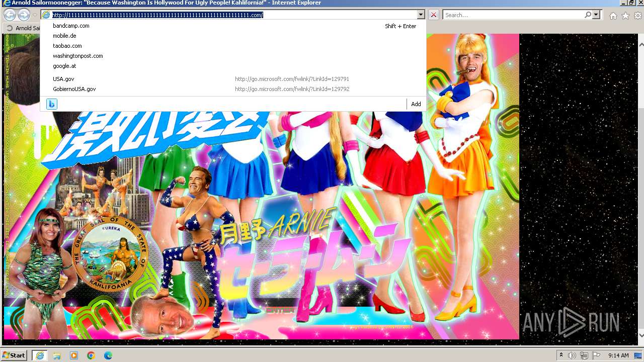The width and height of the screenshot is (644, 362).
Task: Launch Google Chrome from taskbar
Action: tap(91, 355)
